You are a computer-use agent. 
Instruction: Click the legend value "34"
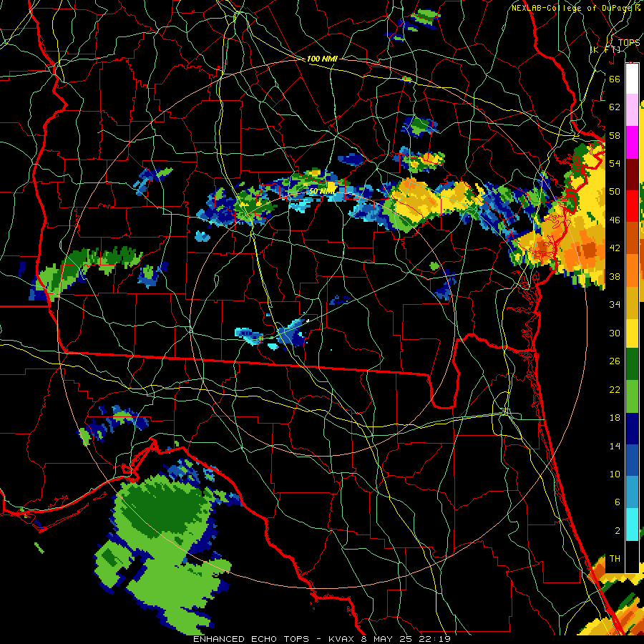pos(615,305)
